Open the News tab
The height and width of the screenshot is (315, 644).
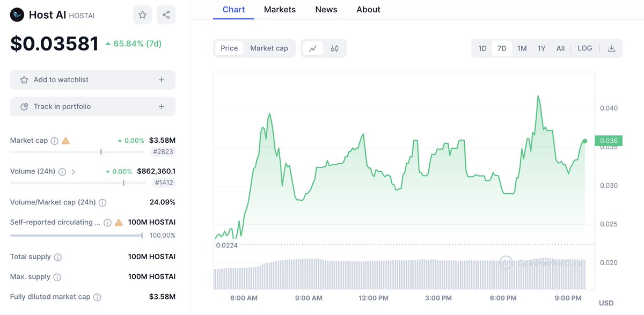326,10
